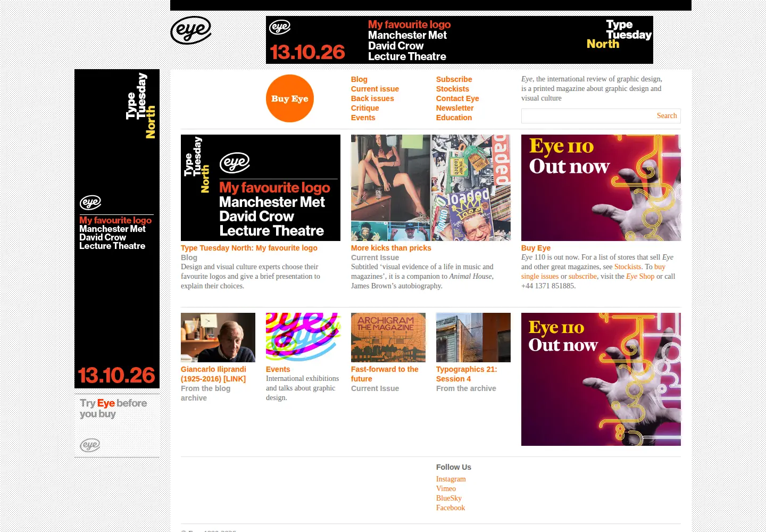Click the Giancarlo Iliprandi portrait thumbnail
The image size is (766, 532).
point(218,337)
